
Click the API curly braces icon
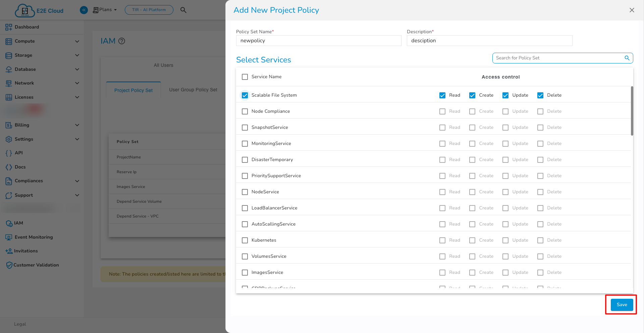tap(9, 153)
